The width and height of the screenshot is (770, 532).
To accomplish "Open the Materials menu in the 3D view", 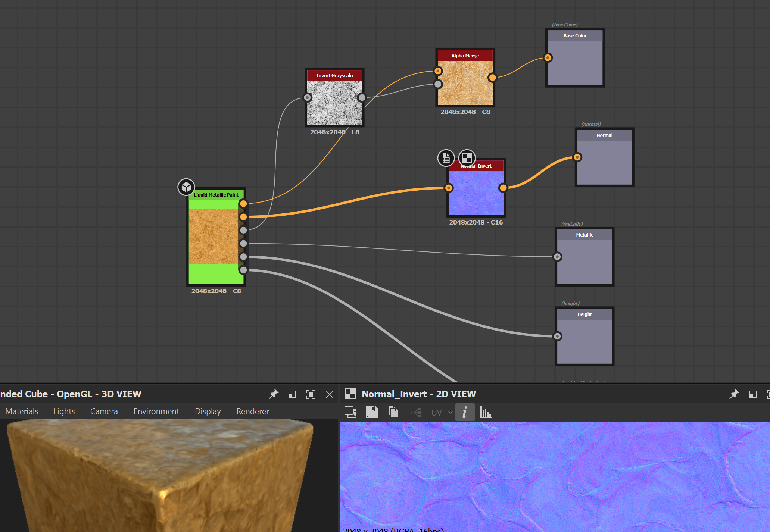I will coord(21,411).
